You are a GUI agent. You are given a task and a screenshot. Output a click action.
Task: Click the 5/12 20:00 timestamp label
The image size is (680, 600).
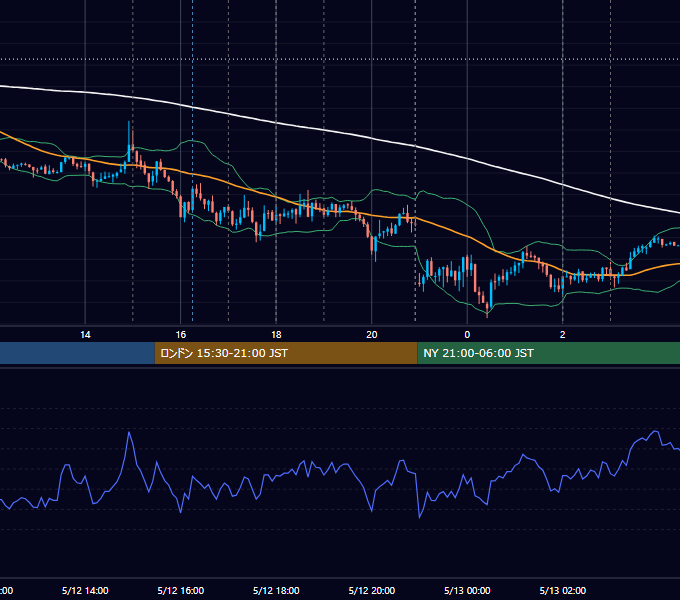(x=372, y=590)
